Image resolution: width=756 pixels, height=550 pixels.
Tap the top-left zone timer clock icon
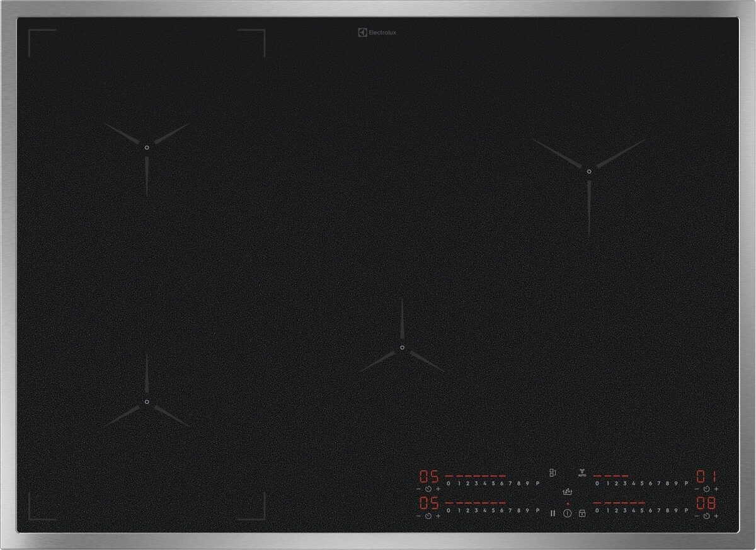click(x=428, y=489)
